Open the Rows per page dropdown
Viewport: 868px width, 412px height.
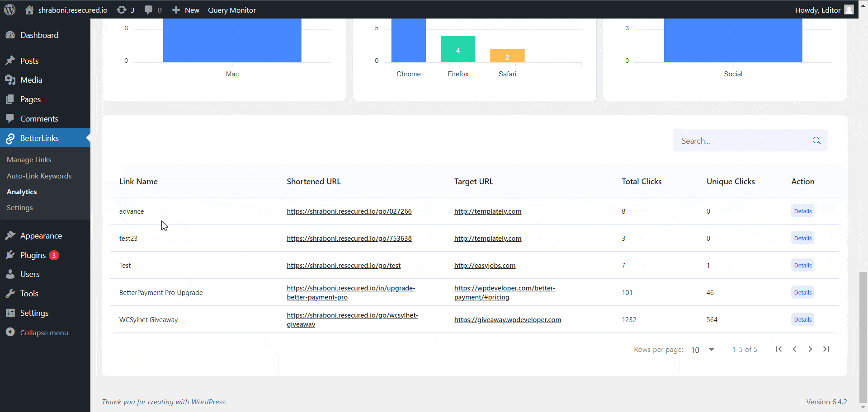[702, 349]
